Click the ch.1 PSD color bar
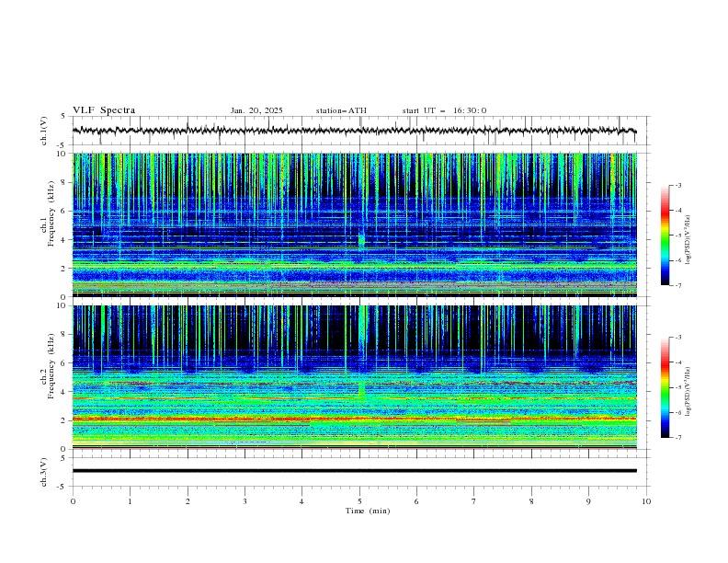This screenshot has width=728, height=563. [665, 236]
